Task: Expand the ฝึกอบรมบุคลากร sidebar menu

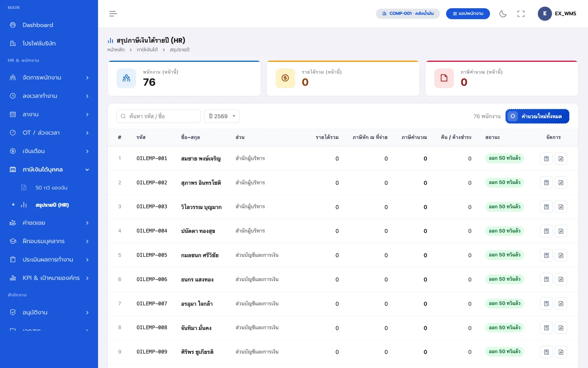Action: 49,241
